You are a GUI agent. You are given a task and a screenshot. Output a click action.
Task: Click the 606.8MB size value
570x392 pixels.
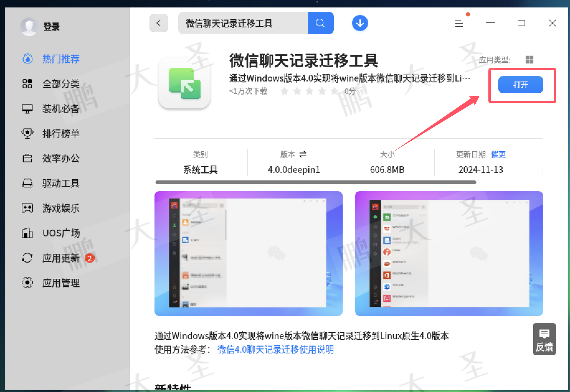(387, 170)
